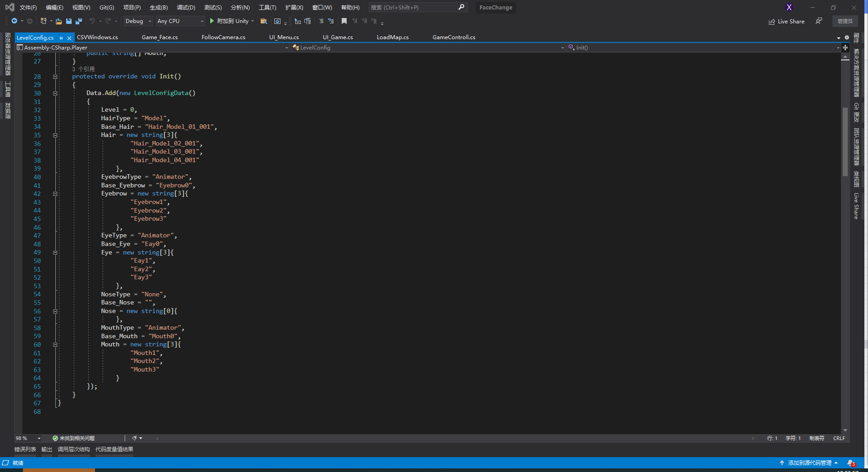The width and height of the screenshot is (868, 472).
Task: Switch to the FollowCamera.cs tab
Action: (223, 37)
